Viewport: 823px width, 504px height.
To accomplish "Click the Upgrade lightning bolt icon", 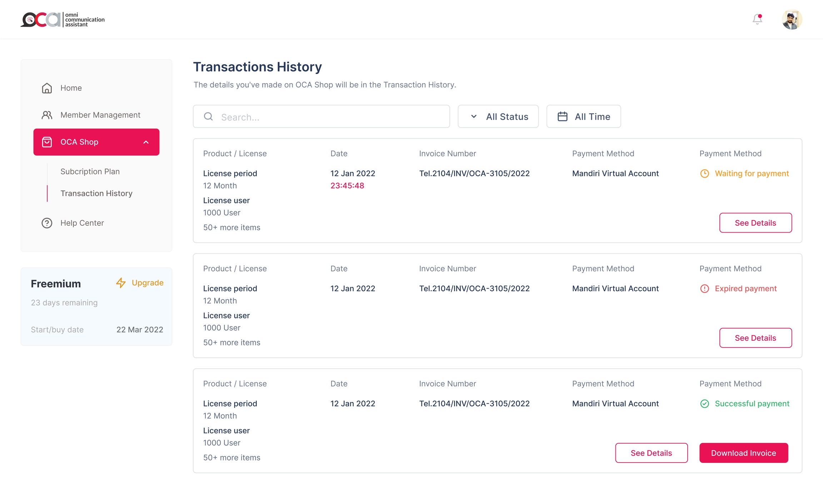I will [x=121, y=283].
